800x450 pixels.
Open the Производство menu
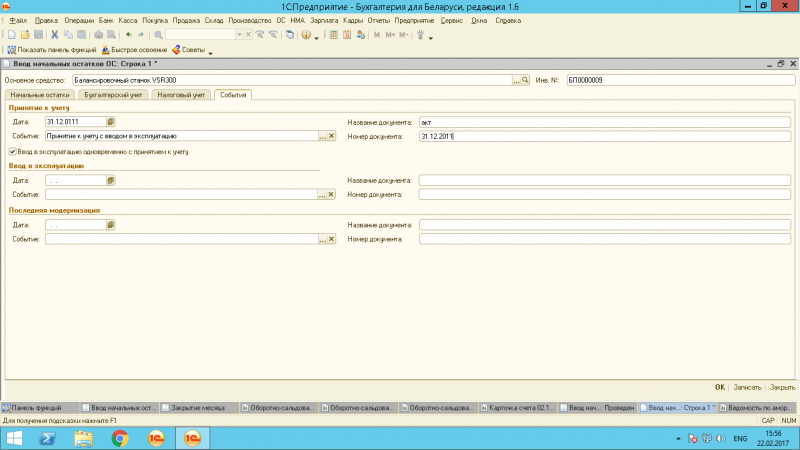[x=249, y=20]
